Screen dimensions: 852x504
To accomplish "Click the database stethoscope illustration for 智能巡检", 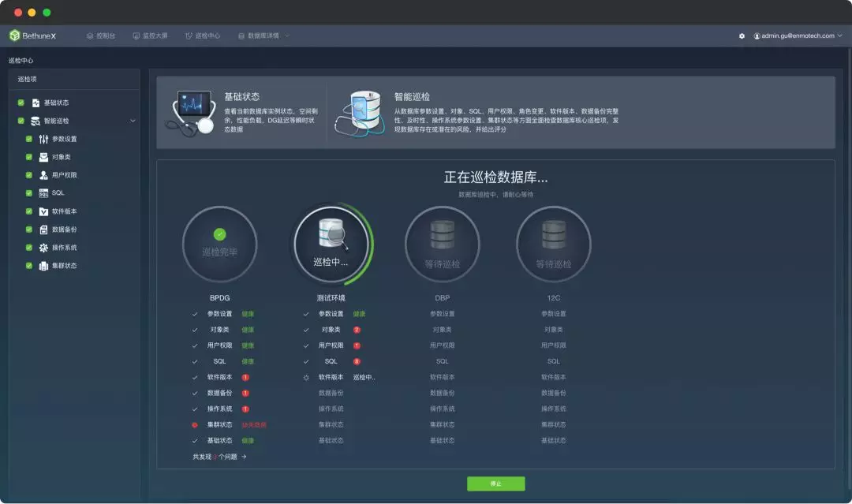I will click(359, 113).
